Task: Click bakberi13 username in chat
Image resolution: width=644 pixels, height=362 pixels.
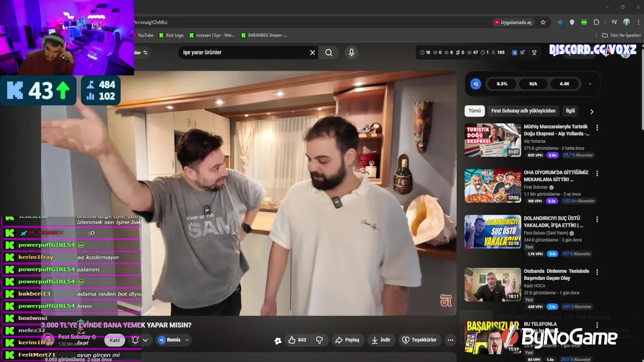Action: click(x=34, y=294)
